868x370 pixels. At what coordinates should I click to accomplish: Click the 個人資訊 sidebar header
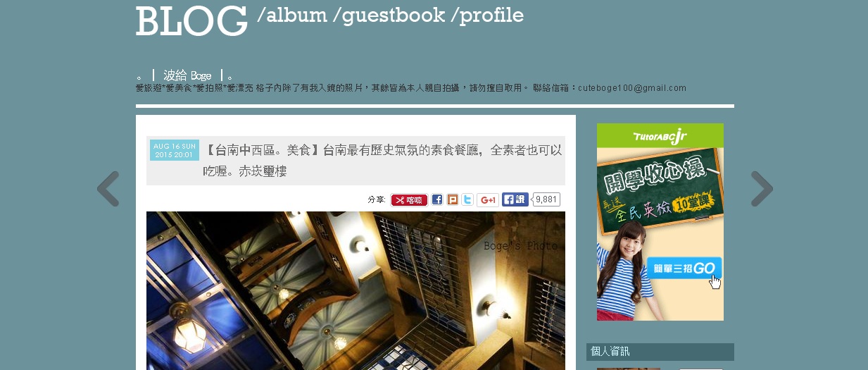[660, 352]
